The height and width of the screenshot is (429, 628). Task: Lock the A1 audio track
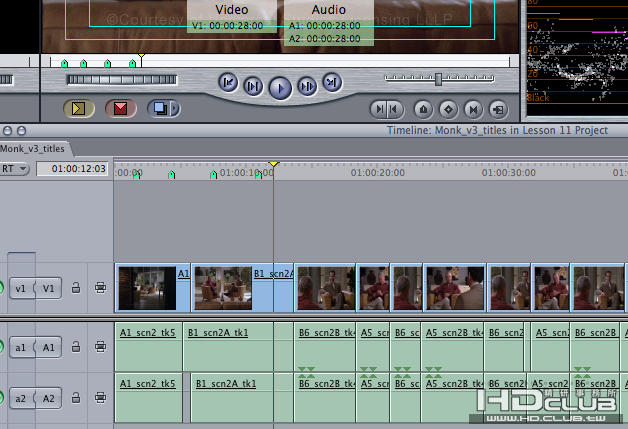[76, 346]
